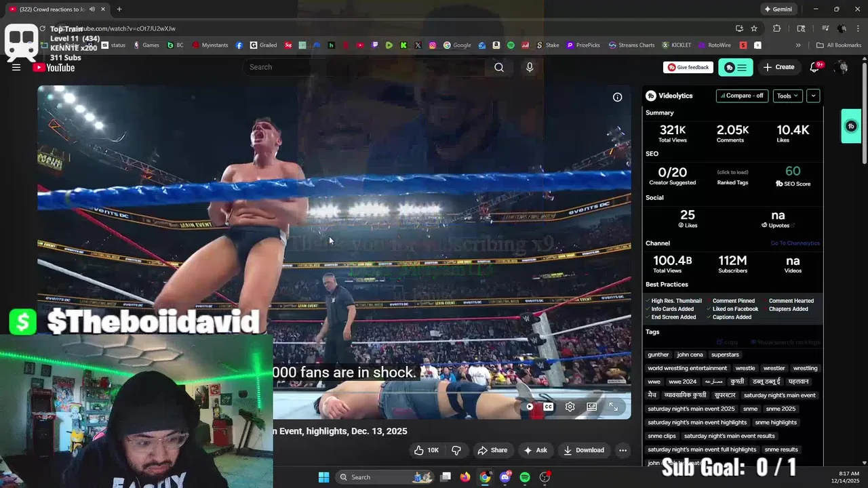Open the Games bookmark
The image size is (868, 488).
[146, 45]
